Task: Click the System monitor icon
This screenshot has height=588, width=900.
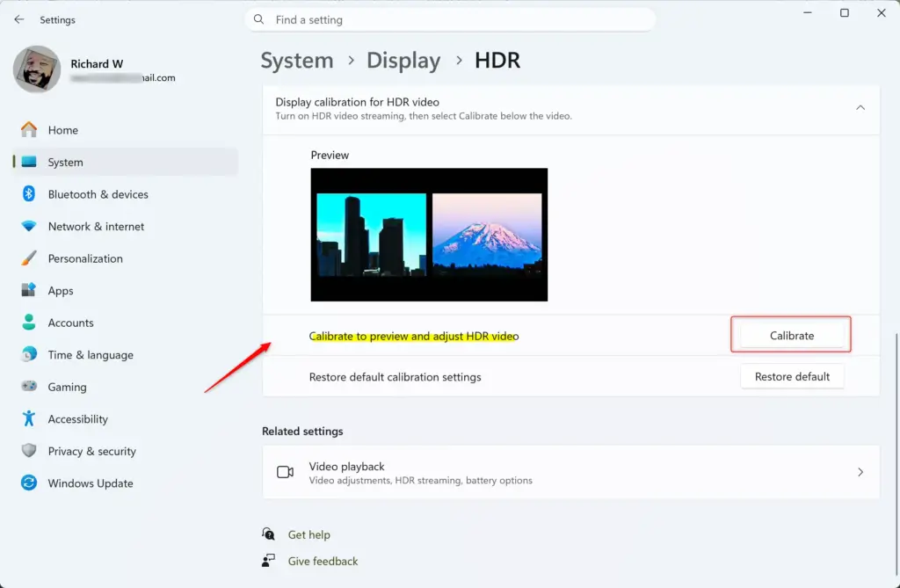Action: coord(29,162)
